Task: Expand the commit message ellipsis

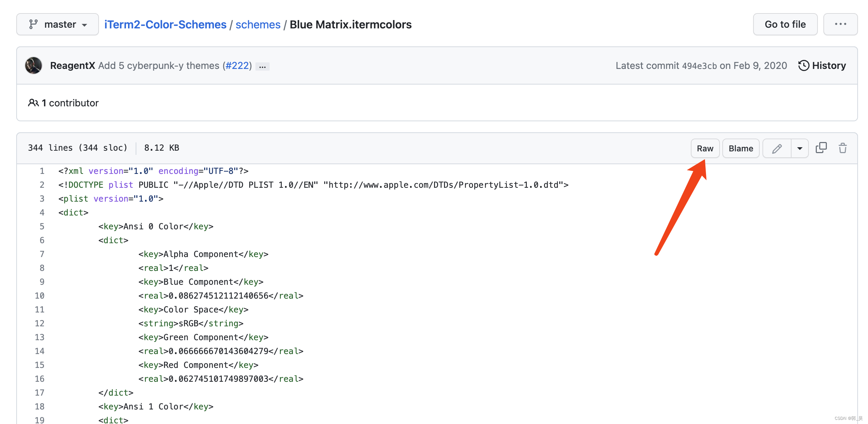Action: tap(262, 66)
